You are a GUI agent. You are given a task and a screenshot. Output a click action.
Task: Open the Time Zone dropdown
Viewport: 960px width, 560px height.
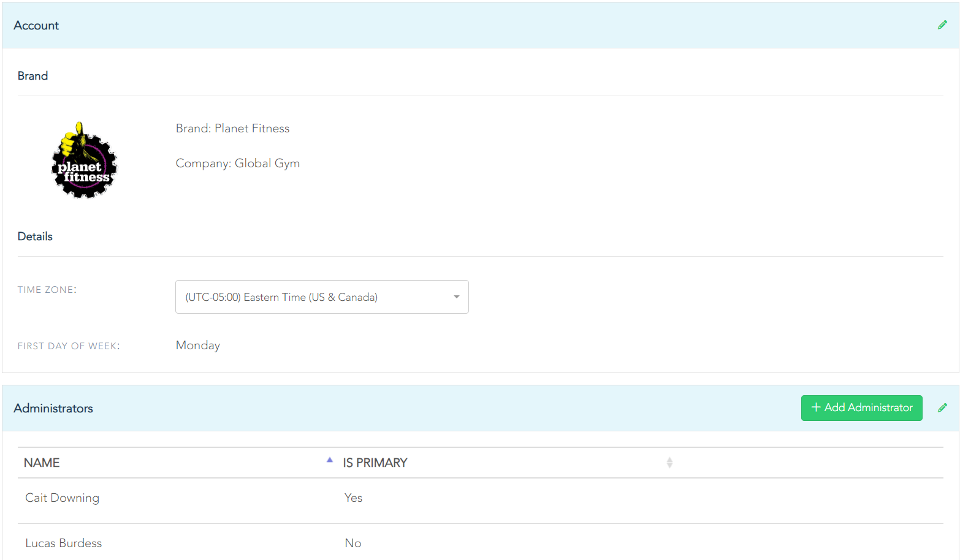point(322,297)
